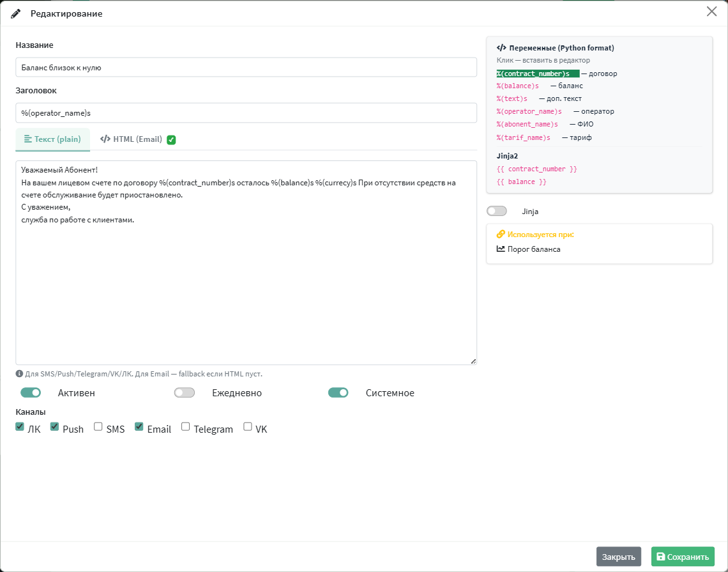Insert Jinja2 {{ contract_number }} variable
Viewport: 728px width, 572px height.
coord(536,169)
